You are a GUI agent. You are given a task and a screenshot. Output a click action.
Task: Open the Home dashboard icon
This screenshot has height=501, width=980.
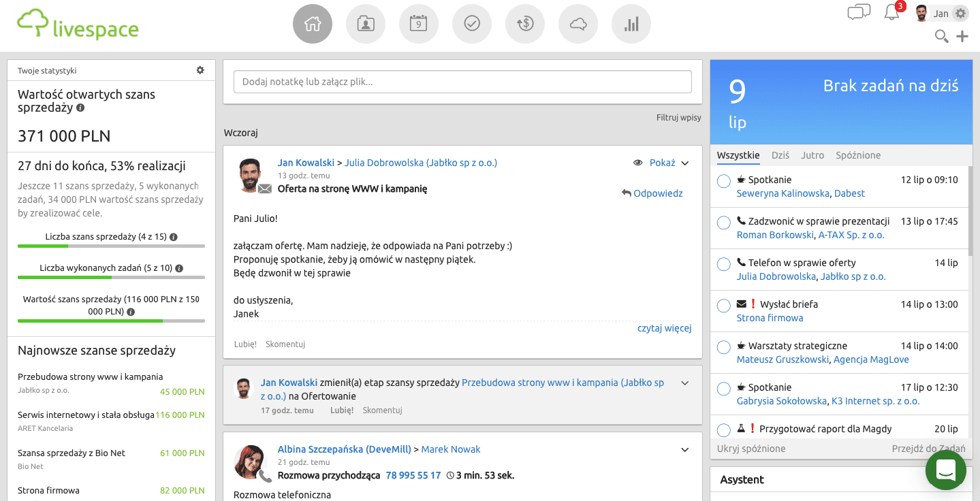click(313, 24)
